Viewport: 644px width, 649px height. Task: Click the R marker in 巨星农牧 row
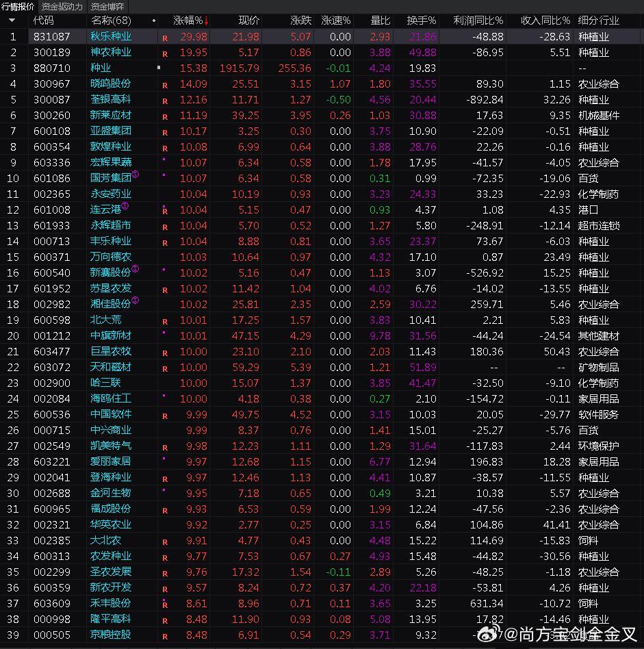(x=165, y=353)
